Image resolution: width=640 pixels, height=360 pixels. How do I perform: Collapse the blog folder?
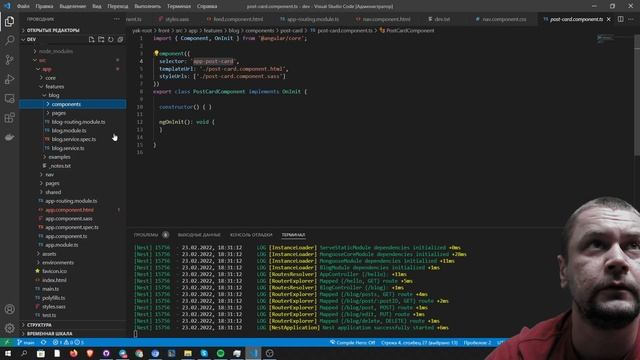tap(53, 96)
